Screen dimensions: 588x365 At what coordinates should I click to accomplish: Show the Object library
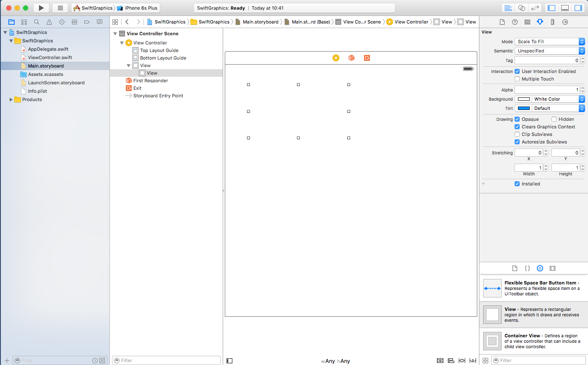540,268
